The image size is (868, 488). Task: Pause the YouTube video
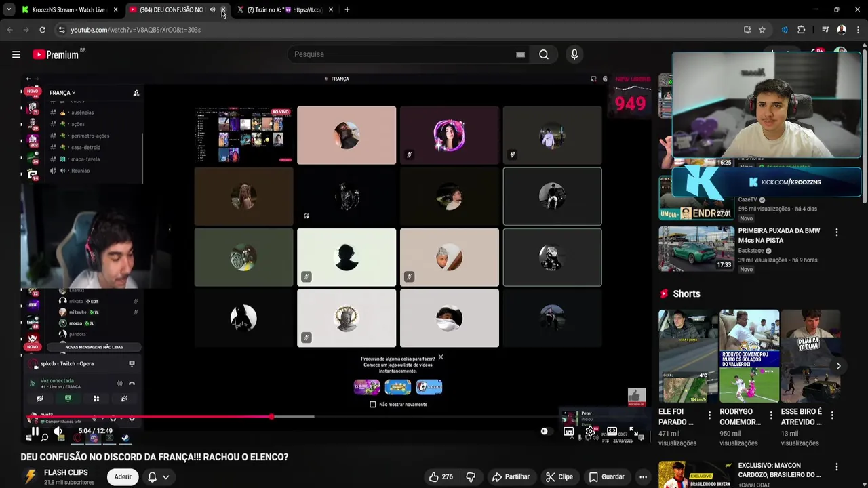click(x=35, y=431)
